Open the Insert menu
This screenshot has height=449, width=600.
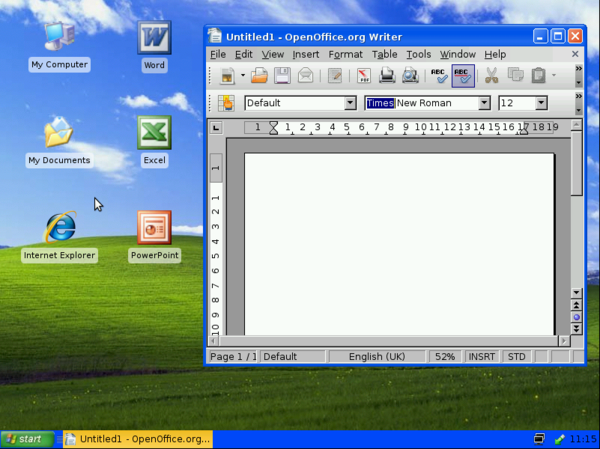[306, 54]
